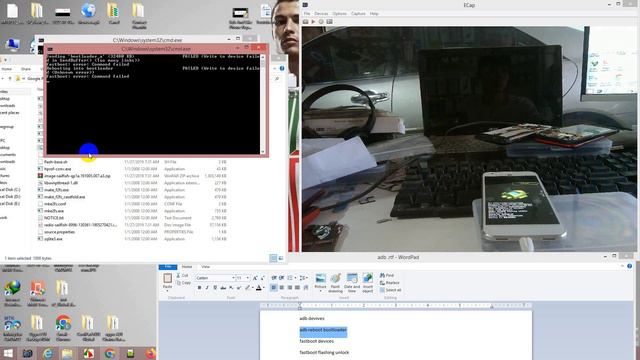Switch to the Home tab in WordPad
This screenshot has height=360, width=640.
(187, 267)
